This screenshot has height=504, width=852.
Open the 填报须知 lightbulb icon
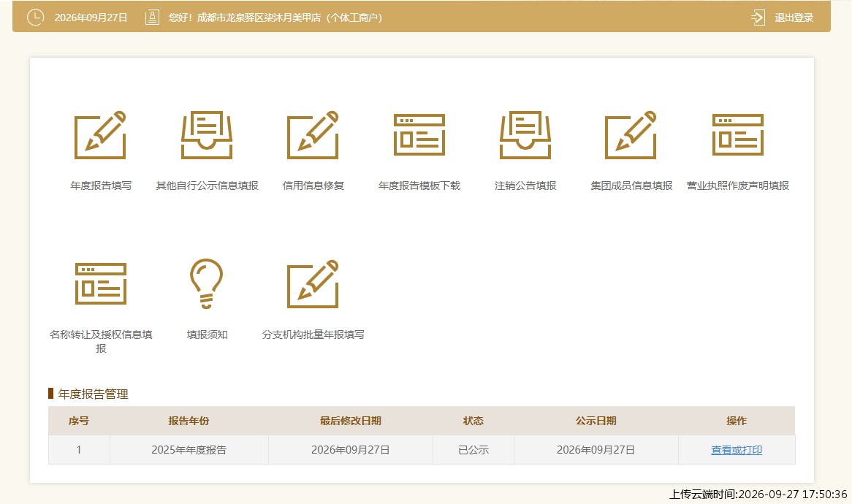(207, 283)
